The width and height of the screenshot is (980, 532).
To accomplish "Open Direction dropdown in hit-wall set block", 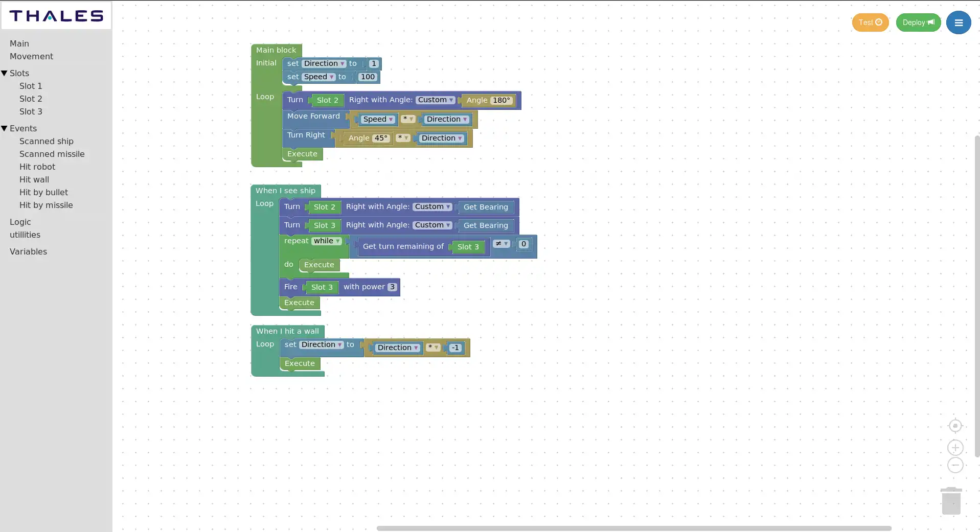I will point(321,344).
